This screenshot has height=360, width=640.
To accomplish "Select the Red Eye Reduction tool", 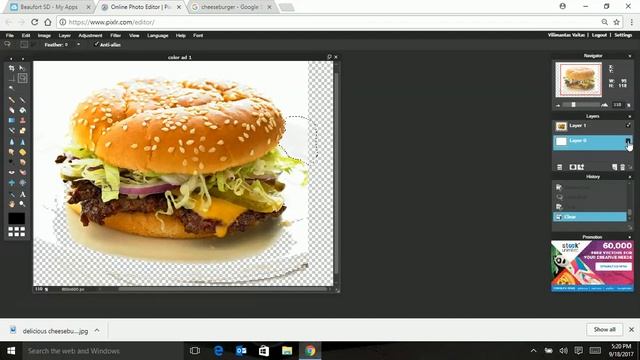I will (x=11, y=172).
